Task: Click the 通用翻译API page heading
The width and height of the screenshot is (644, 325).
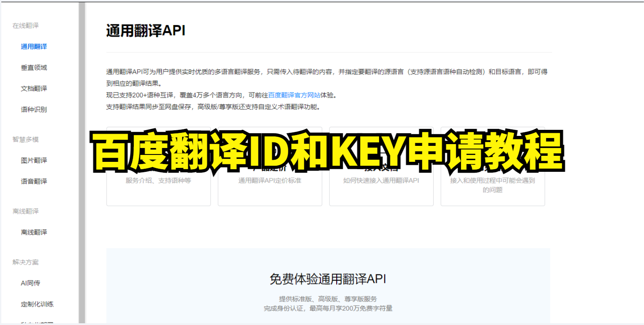Action: coord(146,31)
